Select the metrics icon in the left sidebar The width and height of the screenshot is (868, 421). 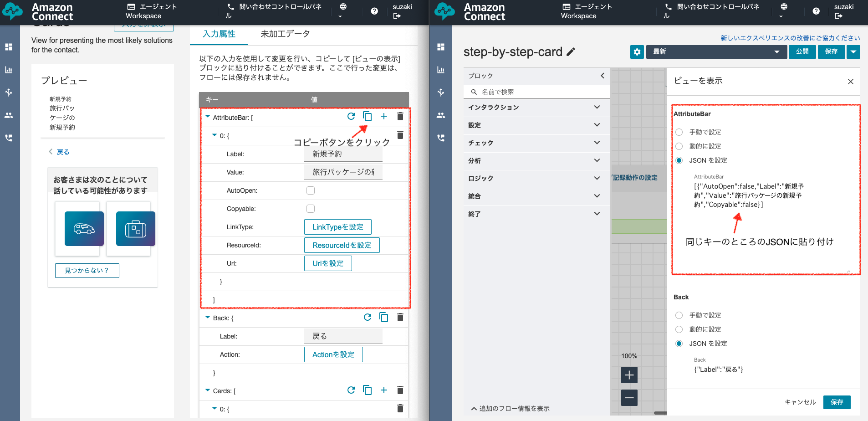tap(9, 69)
